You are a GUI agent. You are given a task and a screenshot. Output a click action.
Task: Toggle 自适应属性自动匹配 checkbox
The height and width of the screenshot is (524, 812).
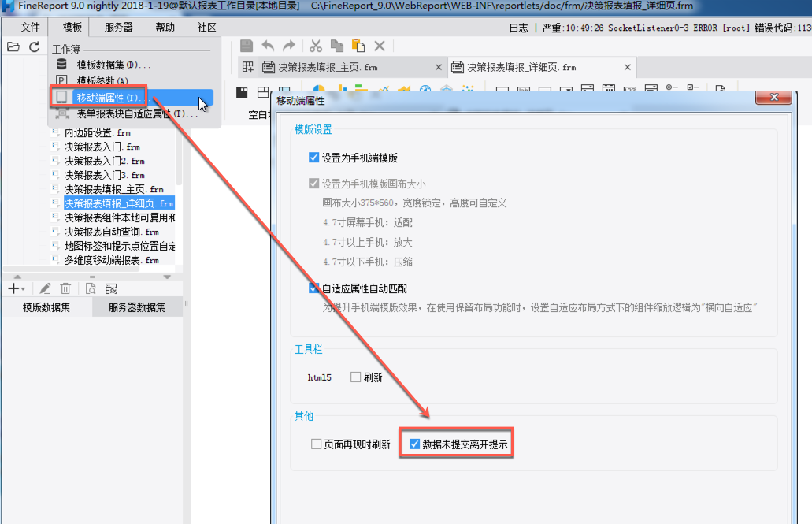point(313,288)
